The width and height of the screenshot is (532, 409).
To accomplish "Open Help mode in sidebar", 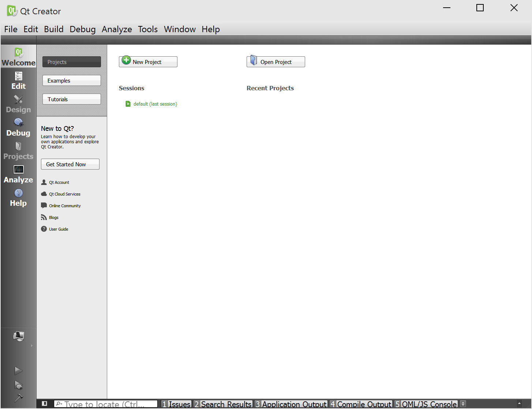I will [x=18, y=197].
